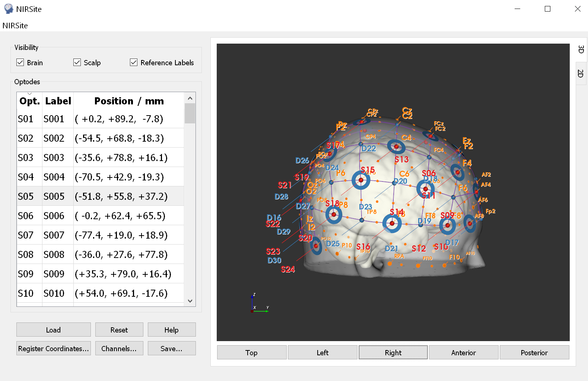Disable the Reference Labels checkbox
Screen dimensions: 588x381
tap(134, 63)
